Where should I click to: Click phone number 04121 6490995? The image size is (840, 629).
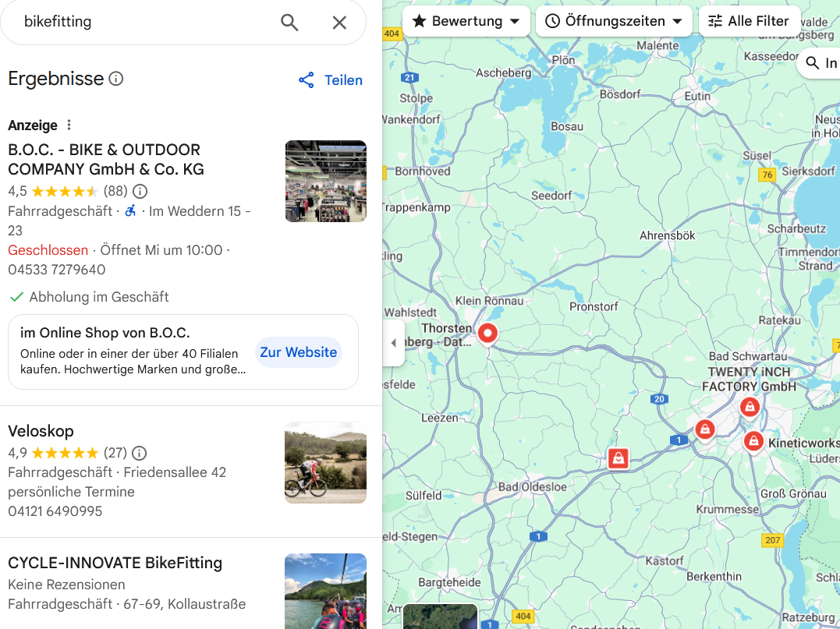[x=55, y=511]
